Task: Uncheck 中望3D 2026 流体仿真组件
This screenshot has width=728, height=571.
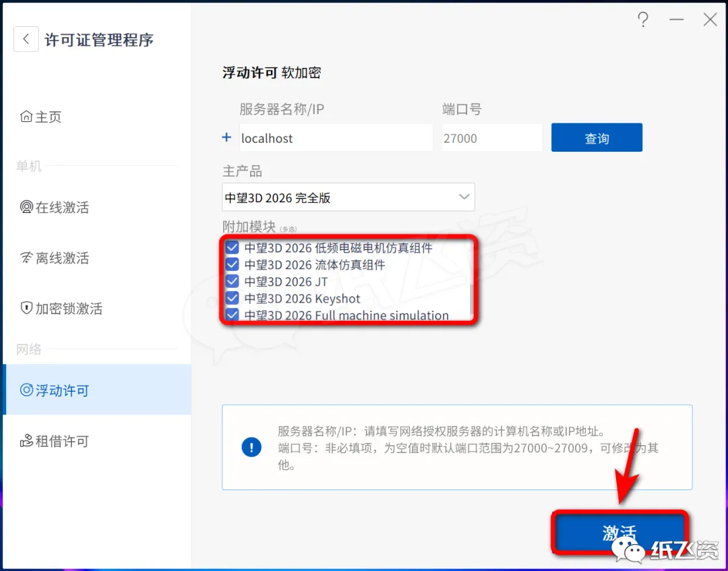Action: click(x=232, y=265)
